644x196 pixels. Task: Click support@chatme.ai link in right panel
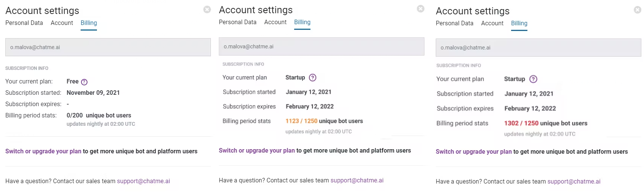pos(574,181)
